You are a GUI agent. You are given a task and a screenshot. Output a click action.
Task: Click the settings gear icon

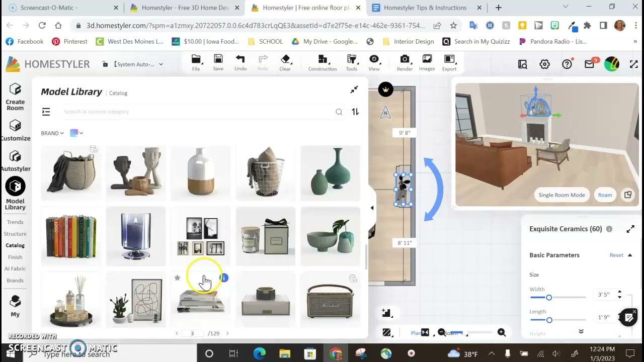(544, 64)
